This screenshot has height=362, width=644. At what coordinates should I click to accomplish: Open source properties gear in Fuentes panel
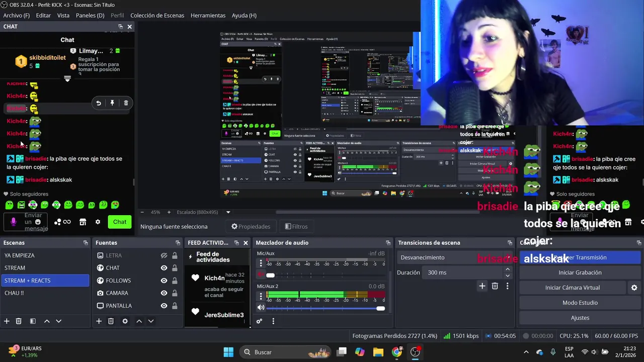point(125,321)
